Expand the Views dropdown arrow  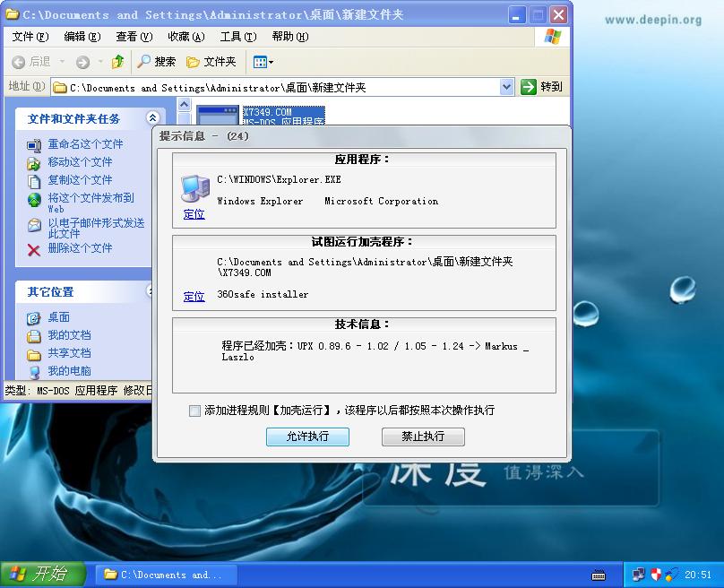coord(271,62)
